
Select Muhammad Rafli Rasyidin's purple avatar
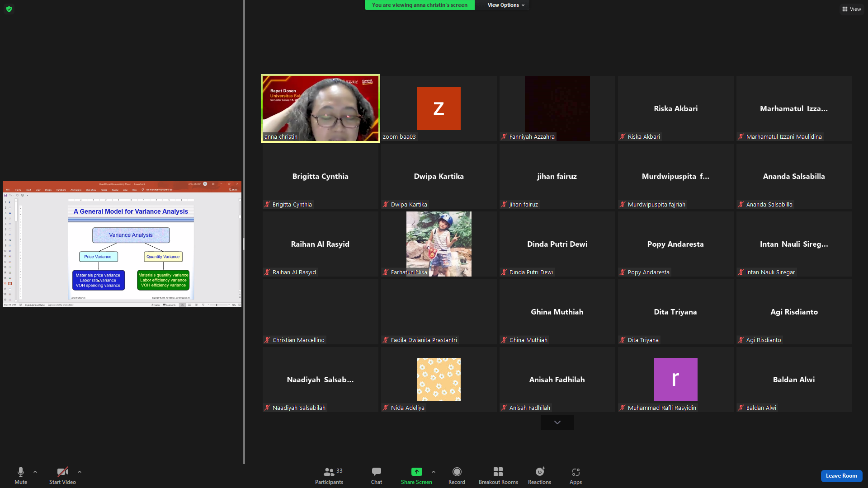[676, 380]
